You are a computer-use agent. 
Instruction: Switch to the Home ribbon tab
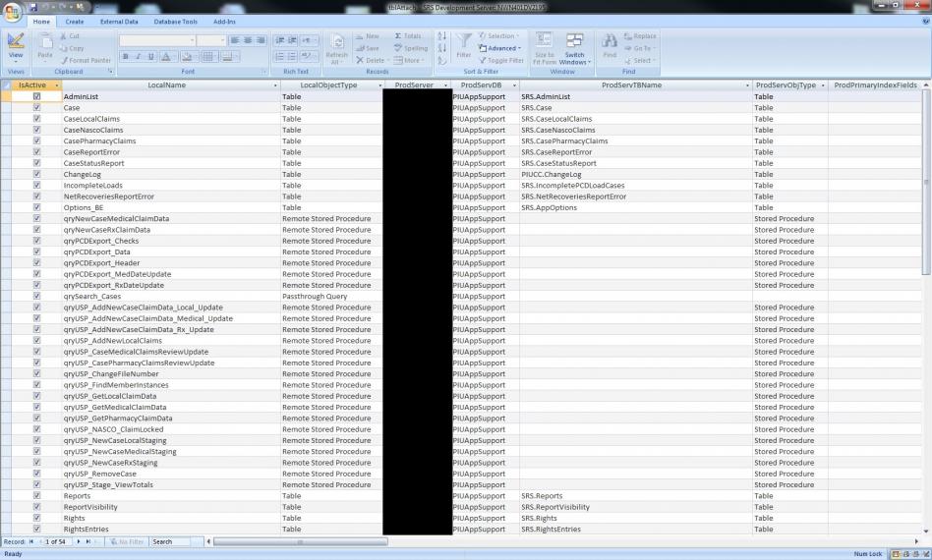point(41,22)
